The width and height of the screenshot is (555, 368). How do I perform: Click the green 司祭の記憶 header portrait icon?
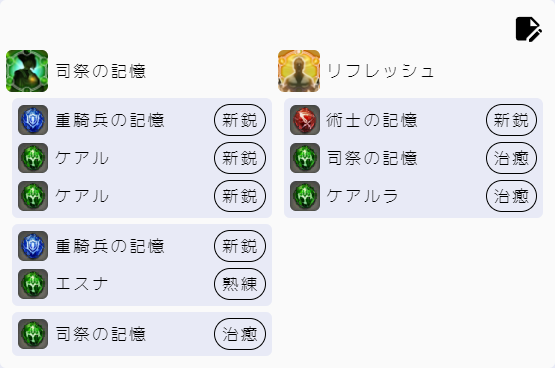point(27,71)
